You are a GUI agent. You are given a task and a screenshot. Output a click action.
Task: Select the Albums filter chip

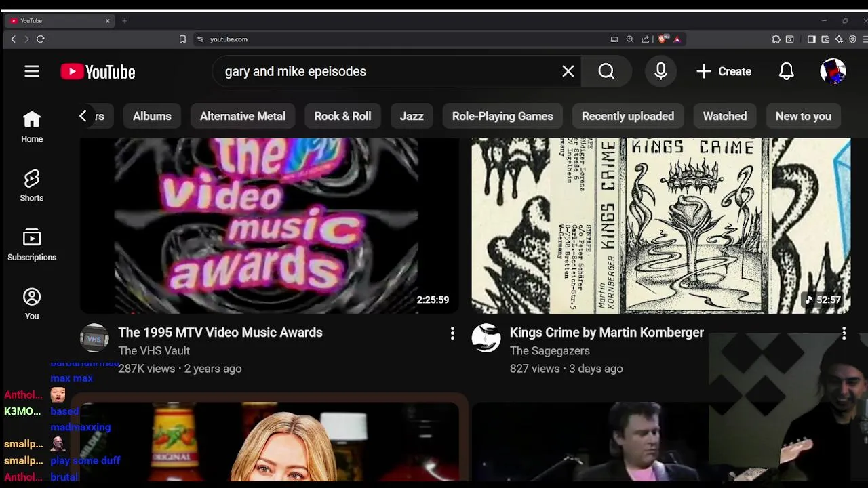(x=152, y=116)
